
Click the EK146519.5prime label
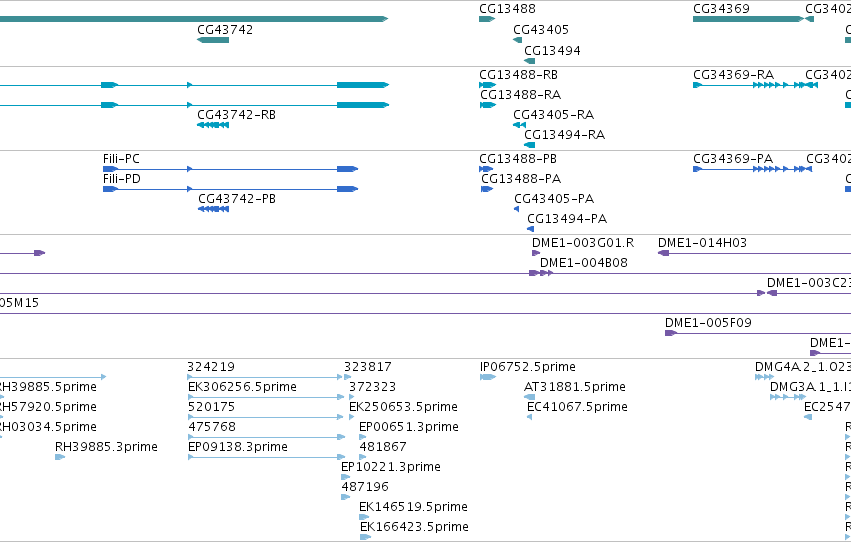pos(413,508)
